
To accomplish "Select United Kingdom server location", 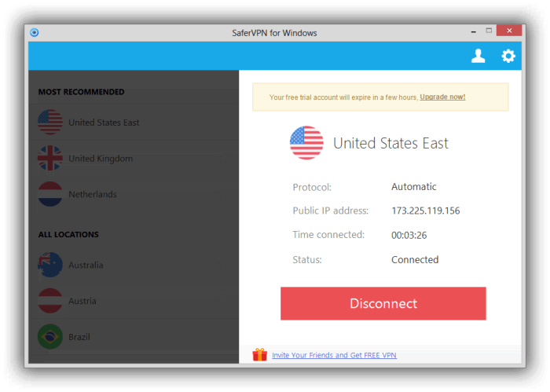I will 134,158.
